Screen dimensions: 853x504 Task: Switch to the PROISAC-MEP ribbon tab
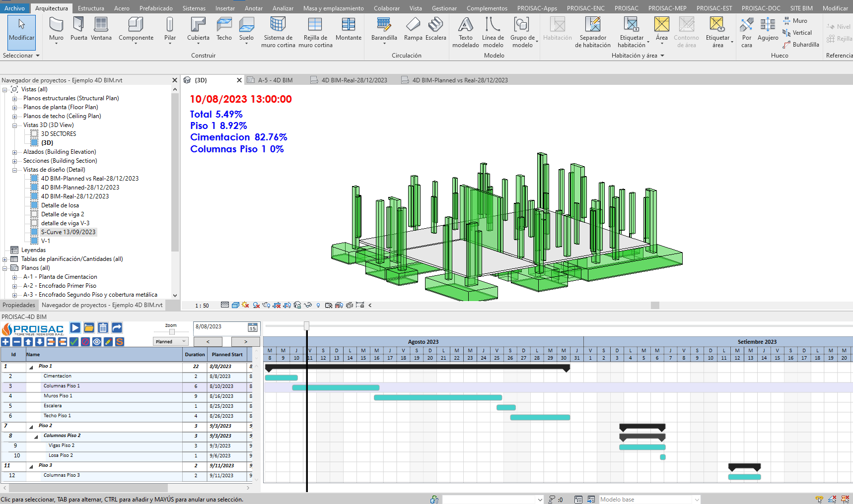click(667, 8)
